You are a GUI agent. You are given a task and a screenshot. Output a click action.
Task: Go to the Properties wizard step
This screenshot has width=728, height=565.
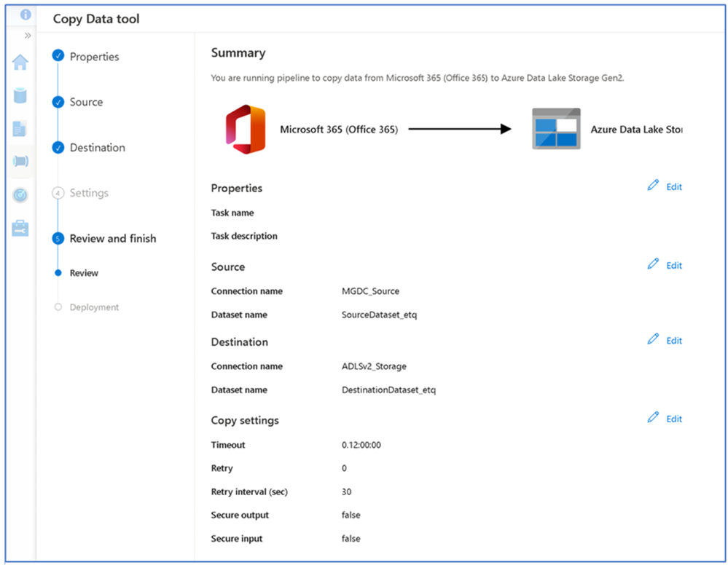tap(94, 57)
